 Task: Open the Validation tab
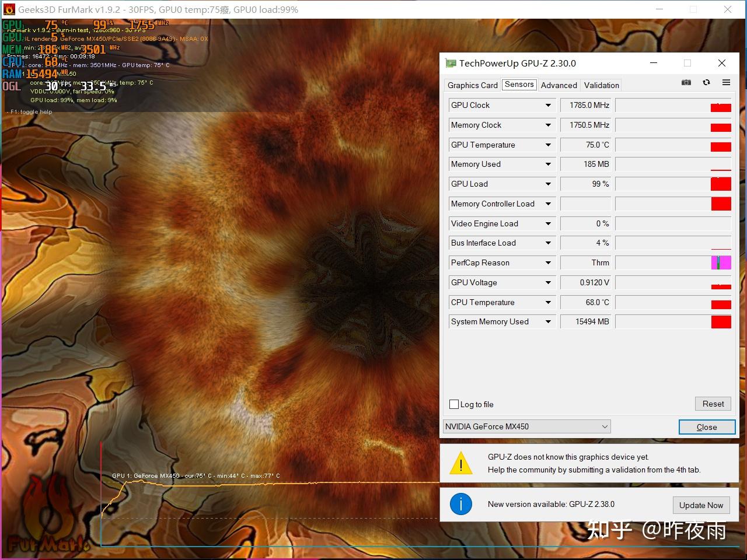coord(602,85)
